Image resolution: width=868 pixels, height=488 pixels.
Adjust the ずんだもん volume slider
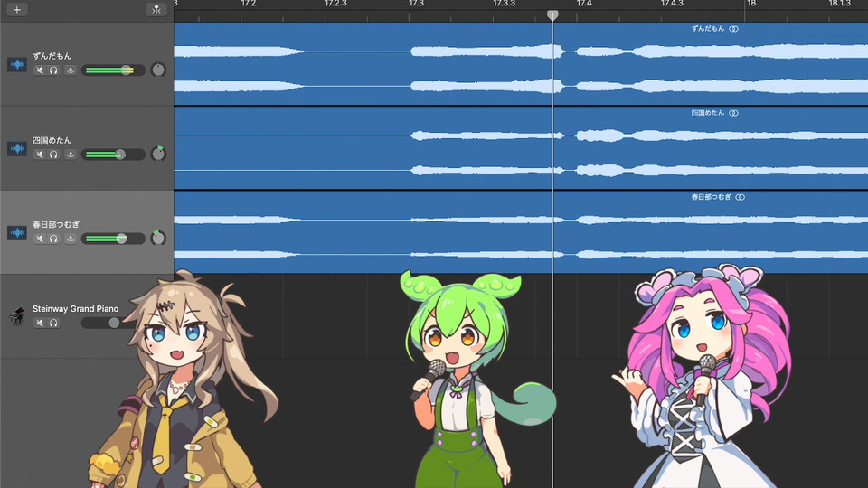113,70
